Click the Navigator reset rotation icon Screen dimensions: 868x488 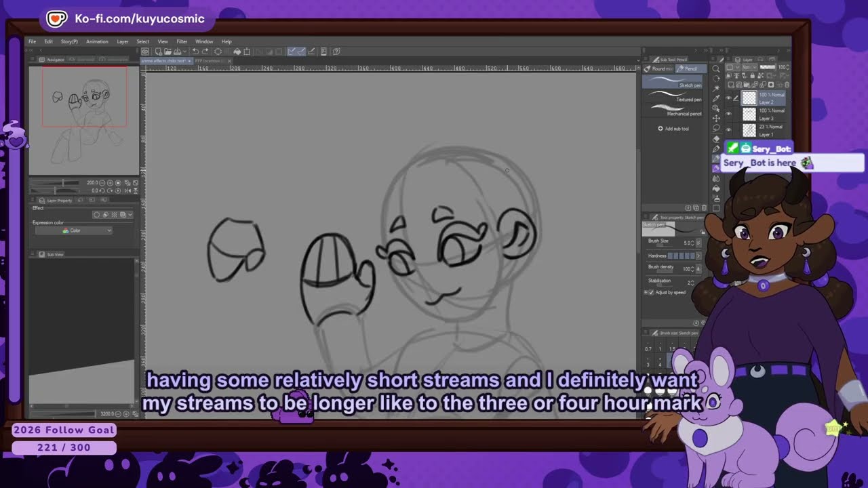click(118, 190)
